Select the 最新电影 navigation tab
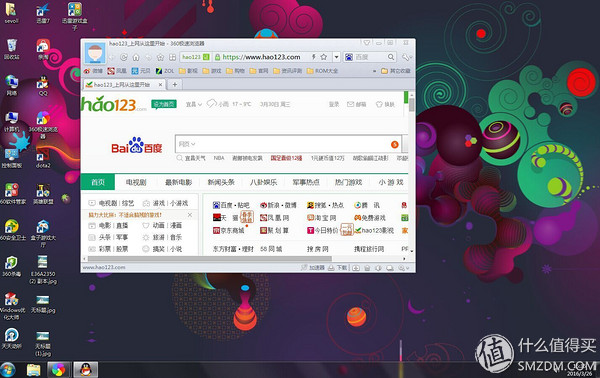600x378 pixels. click(x=178, y=182)
